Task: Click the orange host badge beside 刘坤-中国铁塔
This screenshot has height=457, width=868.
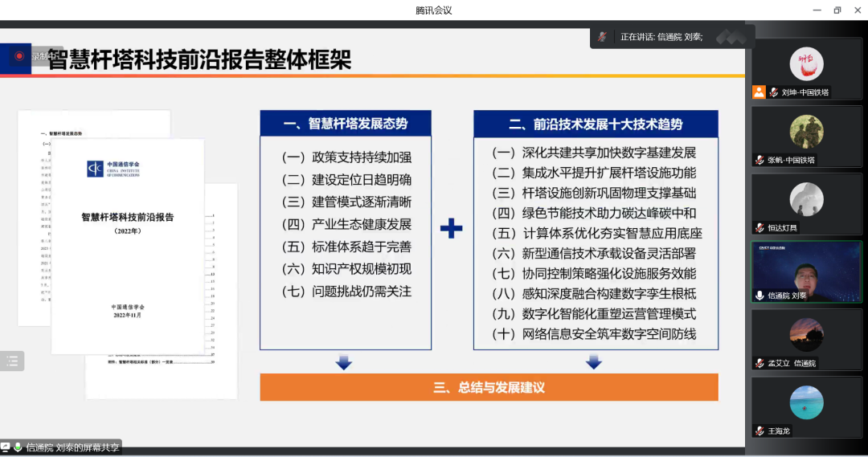Action: tap(759, 92)
